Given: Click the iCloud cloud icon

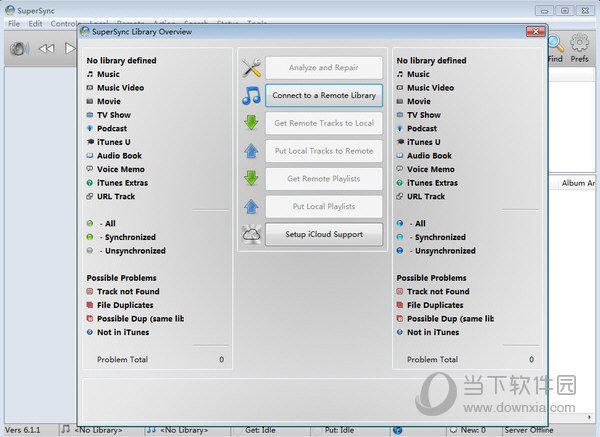Looking at the screenshot, I should (251, 234).
